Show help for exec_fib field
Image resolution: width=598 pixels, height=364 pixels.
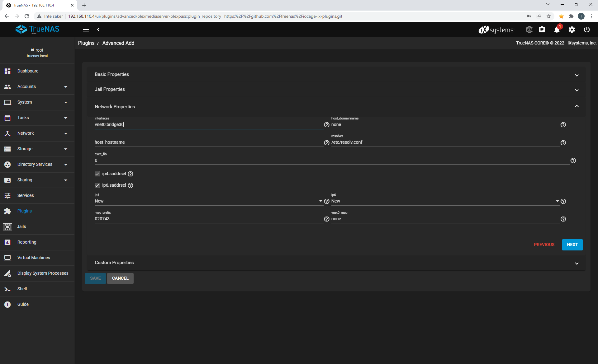click(573, 161)
